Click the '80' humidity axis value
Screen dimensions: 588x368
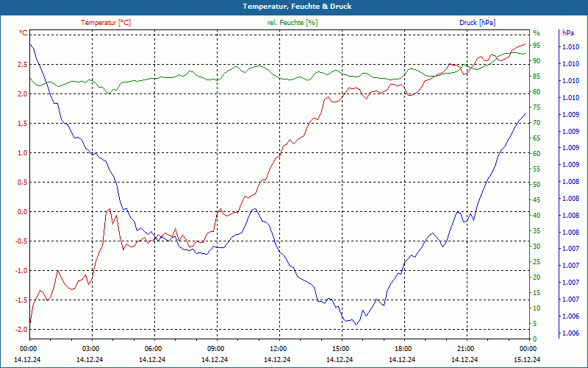click(537, 91)
